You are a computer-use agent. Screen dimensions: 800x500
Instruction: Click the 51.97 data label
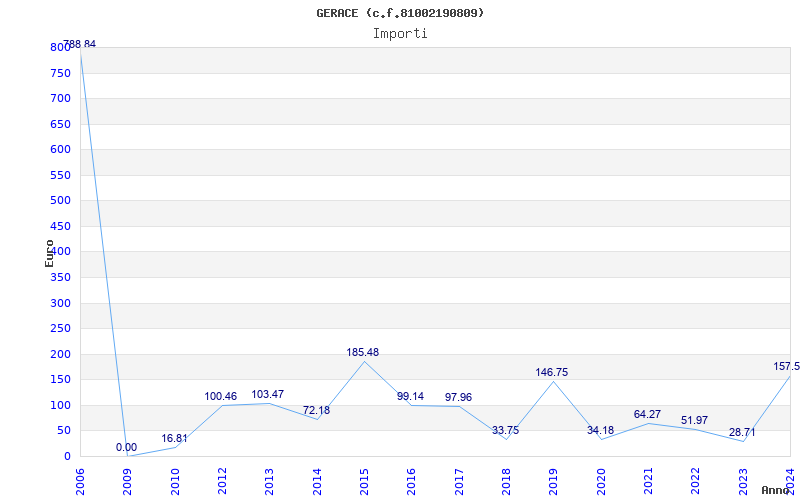click(694, 420)
